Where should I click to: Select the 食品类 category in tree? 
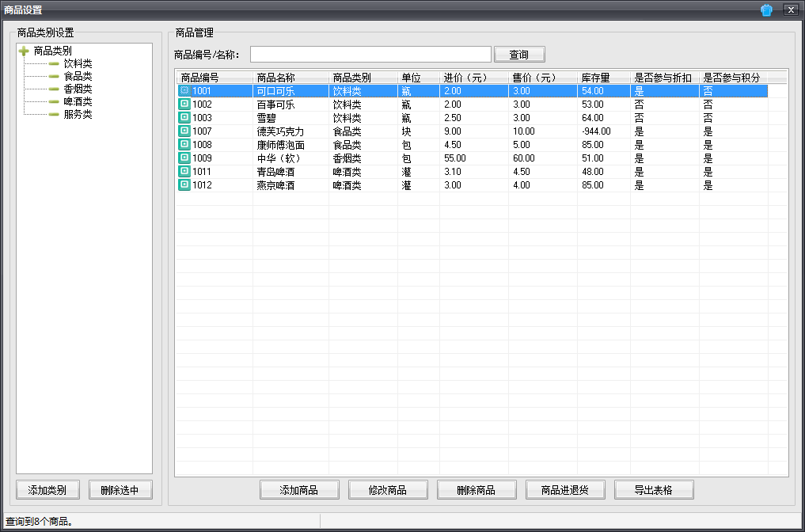click(x=78, y=76)
